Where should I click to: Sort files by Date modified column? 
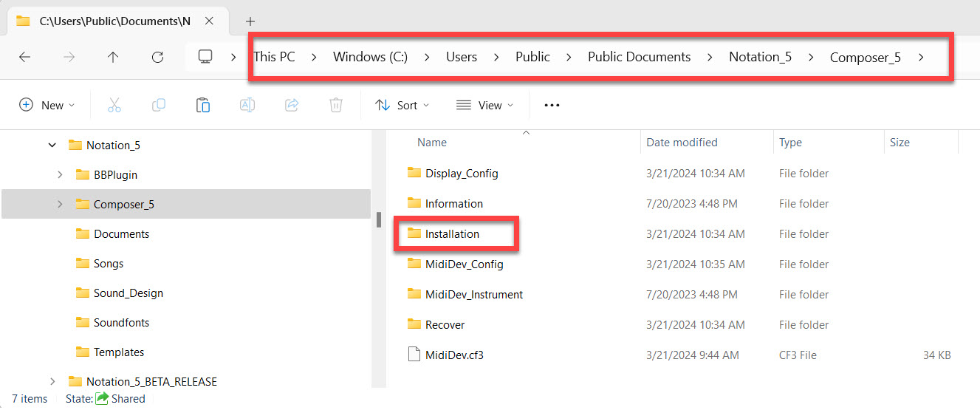click(x=682, y=143)
